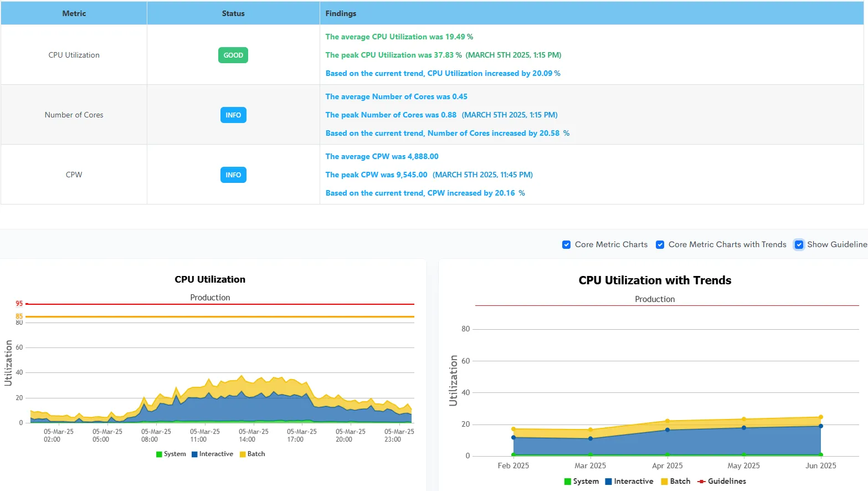
Task: Click the GOOD status badge for CPU Utilization
Action: coord(233,55)
